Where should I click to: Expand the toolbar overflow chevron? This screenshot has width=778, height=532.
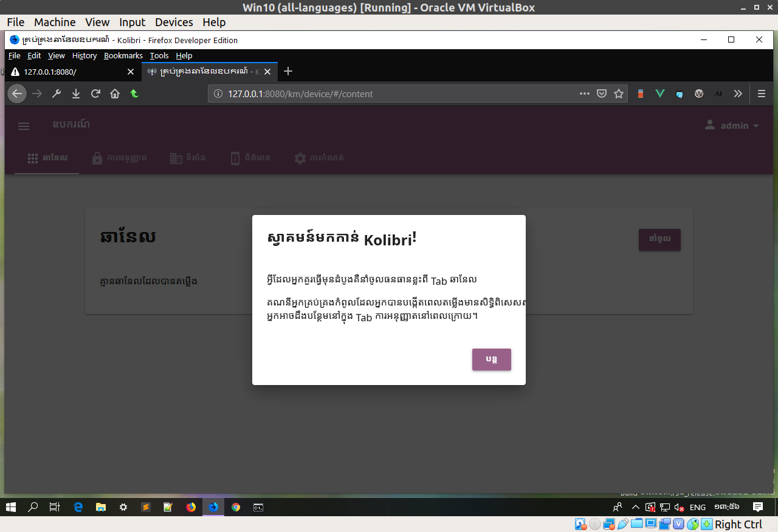(738, 94)
